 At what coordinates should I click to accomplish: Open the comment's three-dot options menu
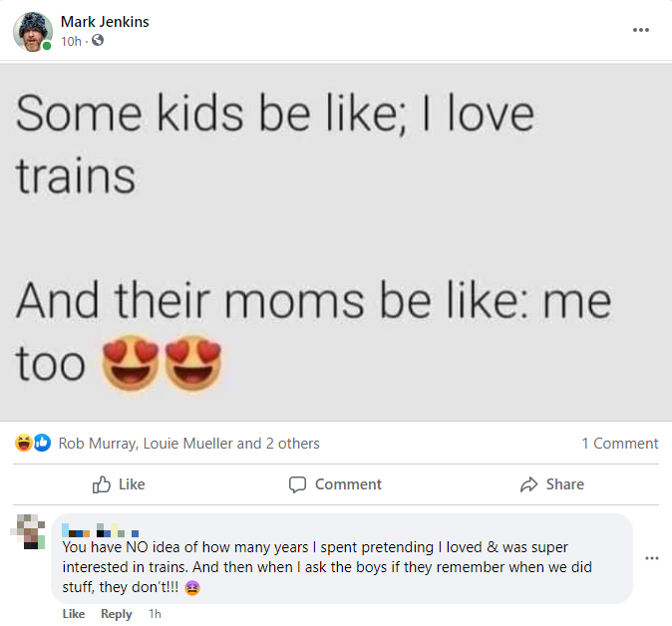[652, 558]
